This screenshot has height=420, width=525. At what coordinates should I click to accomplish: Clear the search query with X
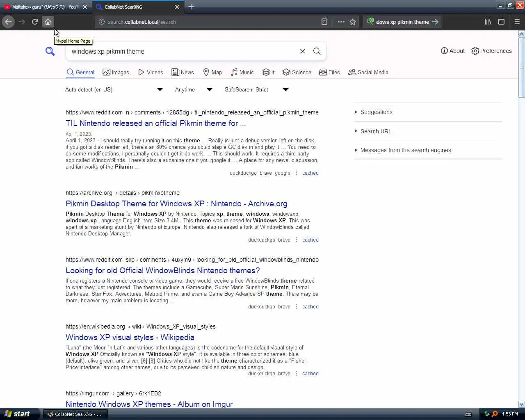[302, 51]
